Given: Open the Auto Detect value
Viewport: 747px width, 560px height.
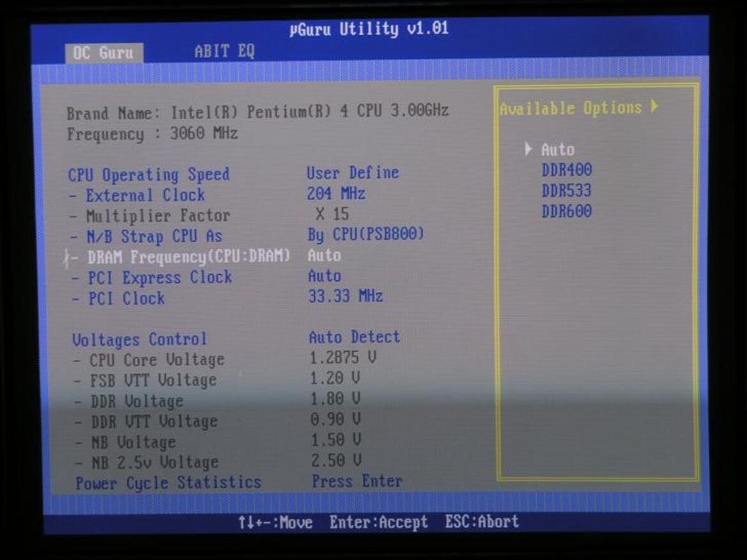Looking at the screenshot, I should [355, 337].
